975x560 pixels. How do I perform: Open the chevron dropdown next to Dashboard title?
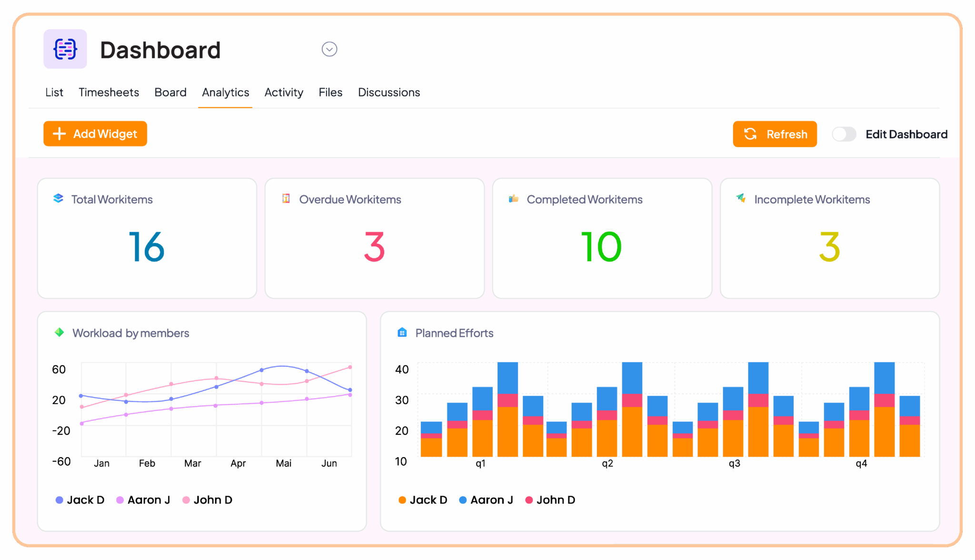tap(329, 49)
